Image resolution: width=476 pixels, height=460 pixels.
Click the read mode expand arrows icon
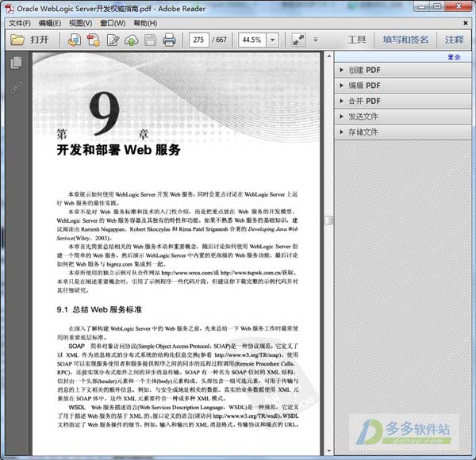click(298, 40)
